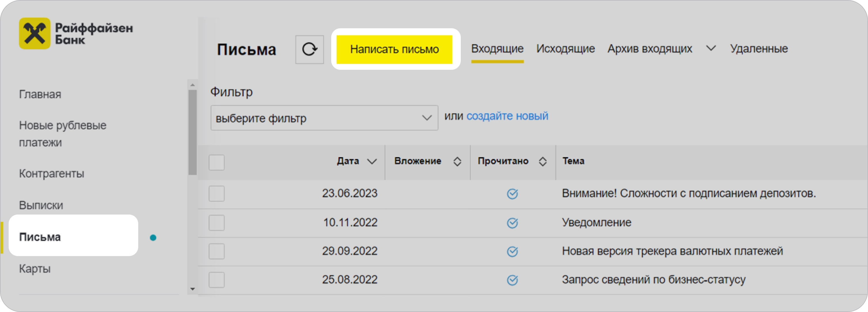This screenshot has height=312, width=868.
Task: Open 'Запрос сведений по бизнес-статусу' letter
Action: click(x=654, y=280)
